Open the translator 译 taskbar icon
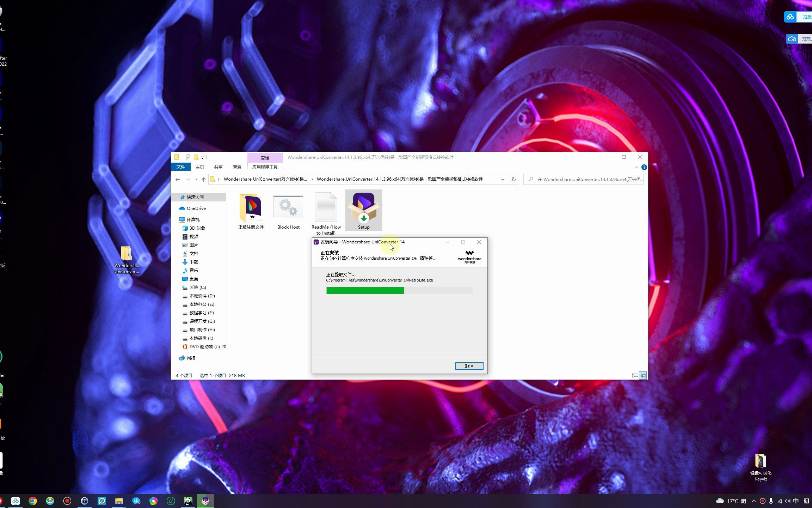Image resolution: width=812 pixels, height=508 pixels. click(136, 501)
